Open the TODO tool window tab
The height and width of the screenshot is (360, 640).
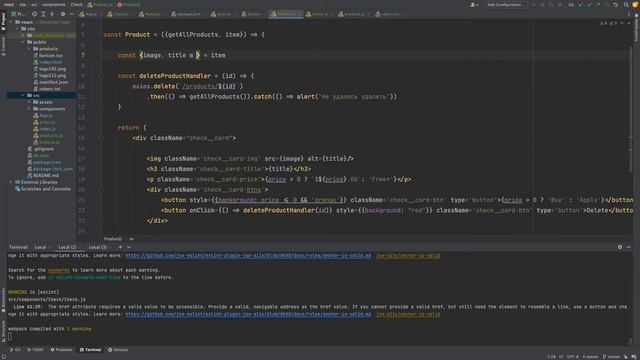(35, 350)
